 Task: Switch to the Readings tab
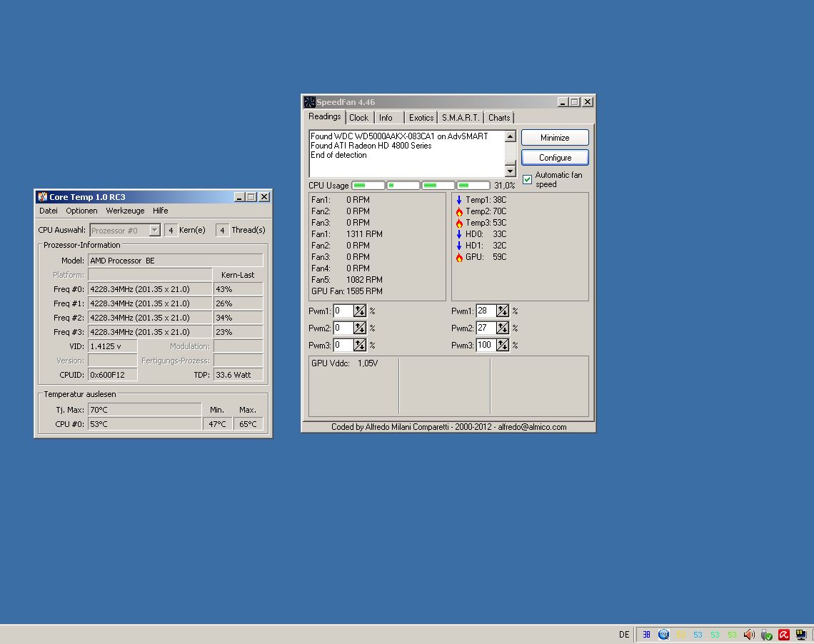(x=324, y=117)
